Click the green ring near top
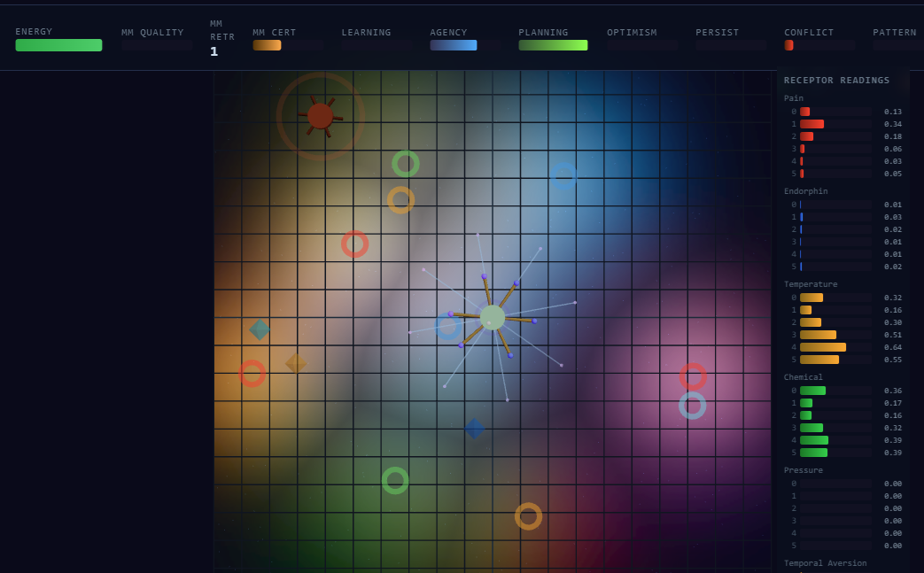The width and height of the screenshot is (924, 573). click(406, 164)
